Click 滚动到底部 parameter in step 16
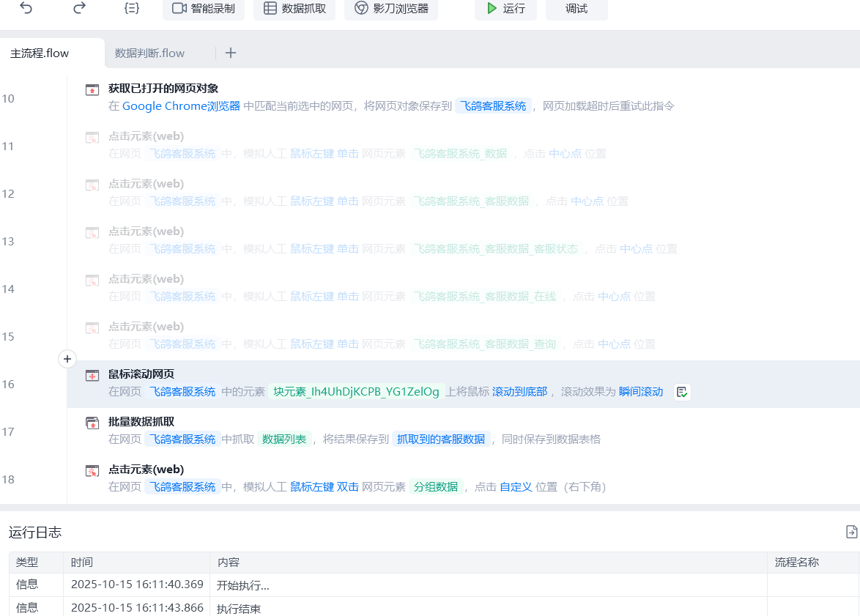Image resolution: width=860 pixels, height=616 pixels. tap(519, 392)
